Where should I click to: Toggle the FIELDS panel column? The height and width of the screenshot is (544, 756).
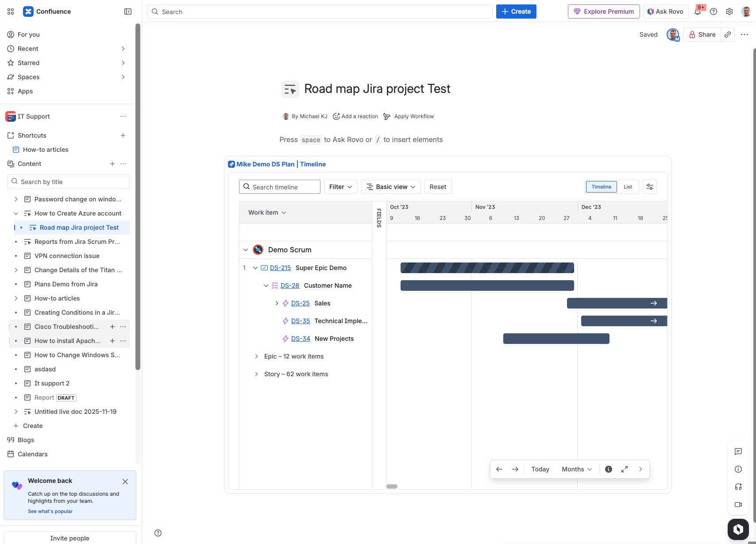(379, 218)
